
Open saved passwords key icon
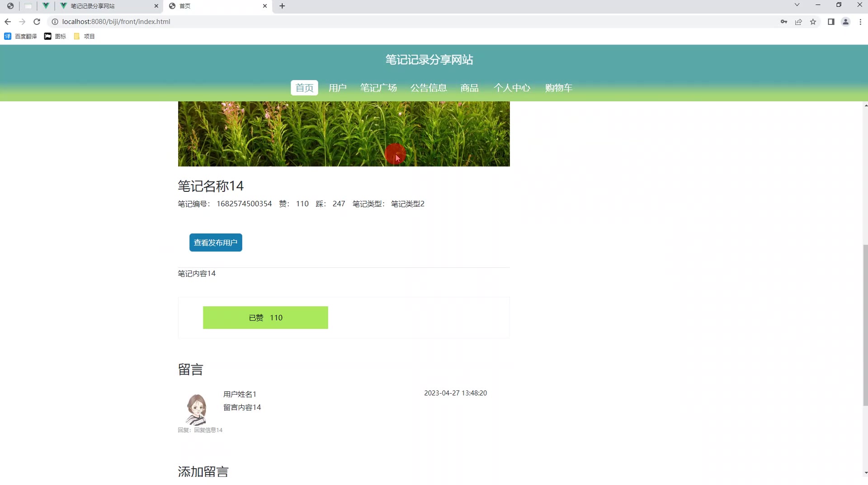(x=784, y=22)
